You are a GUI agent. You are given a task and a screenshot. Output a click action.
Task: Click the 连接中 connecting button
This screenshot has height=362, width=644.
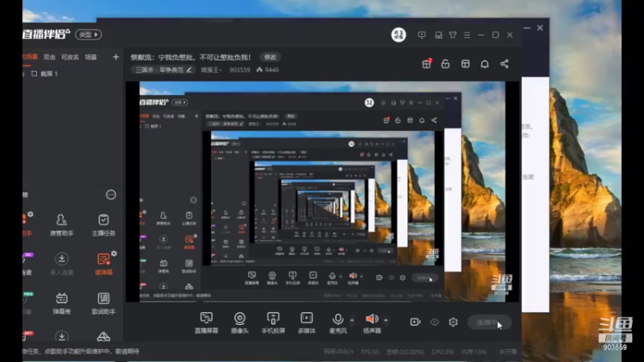(489, 323)
